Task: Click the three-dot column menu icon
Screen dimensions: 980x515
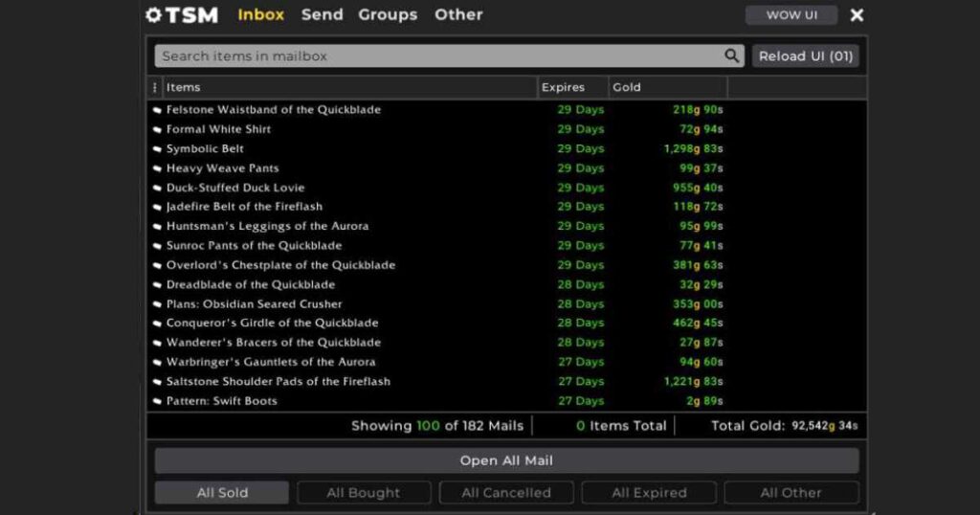Action: (x=155, y=87)
